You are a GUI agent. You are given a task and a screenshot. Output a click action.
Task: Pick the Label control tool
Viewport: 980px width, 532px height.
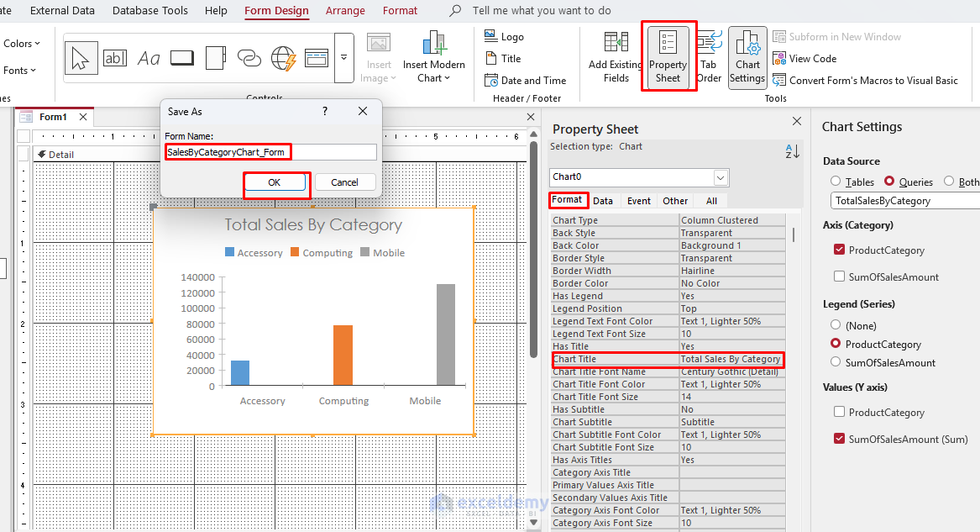click(x=149, y=58)
